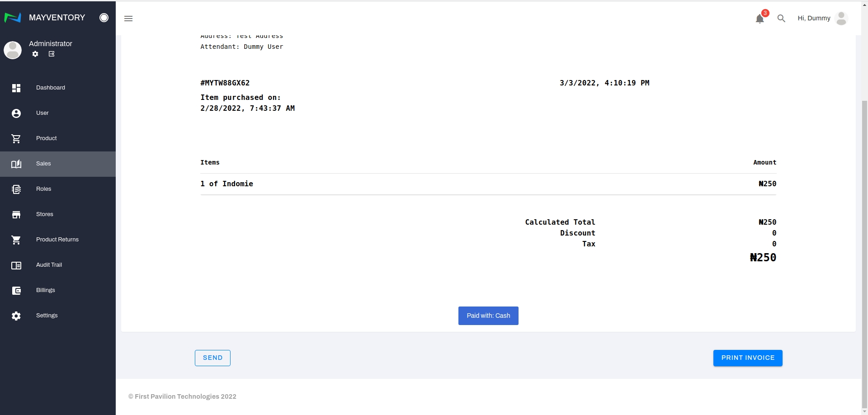Select Sales in the sidebar
This screenshot has height=415, width=868.
pos(43,164)
